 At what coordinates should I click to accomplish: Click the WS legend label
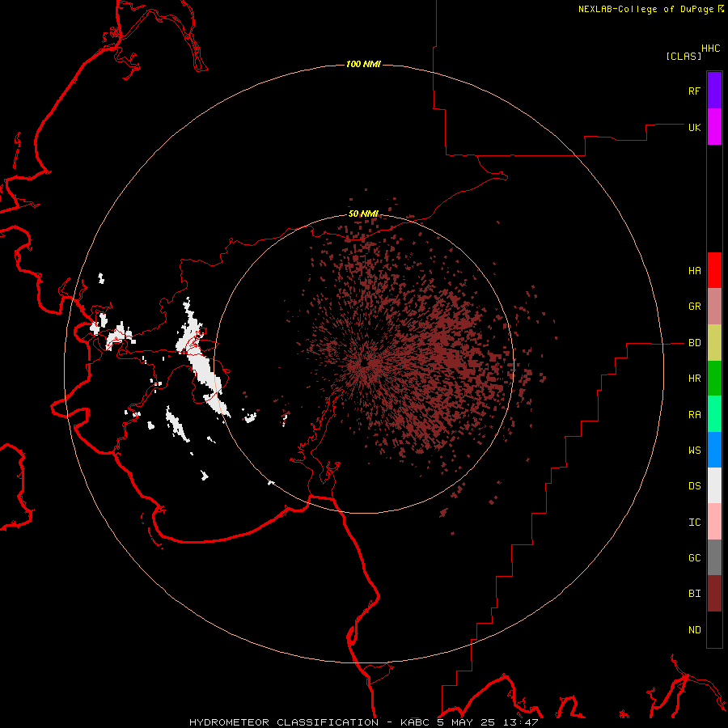click(x=694, y=451)
